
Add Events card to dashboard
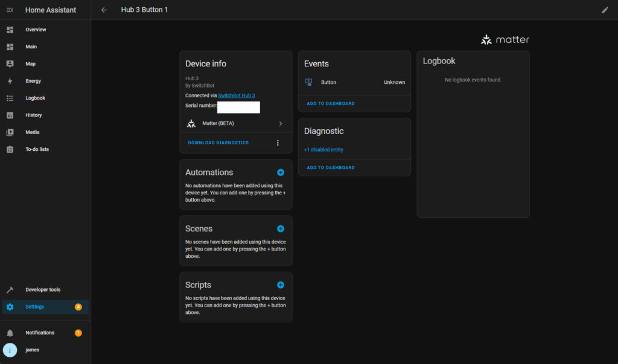pos(331,104)
